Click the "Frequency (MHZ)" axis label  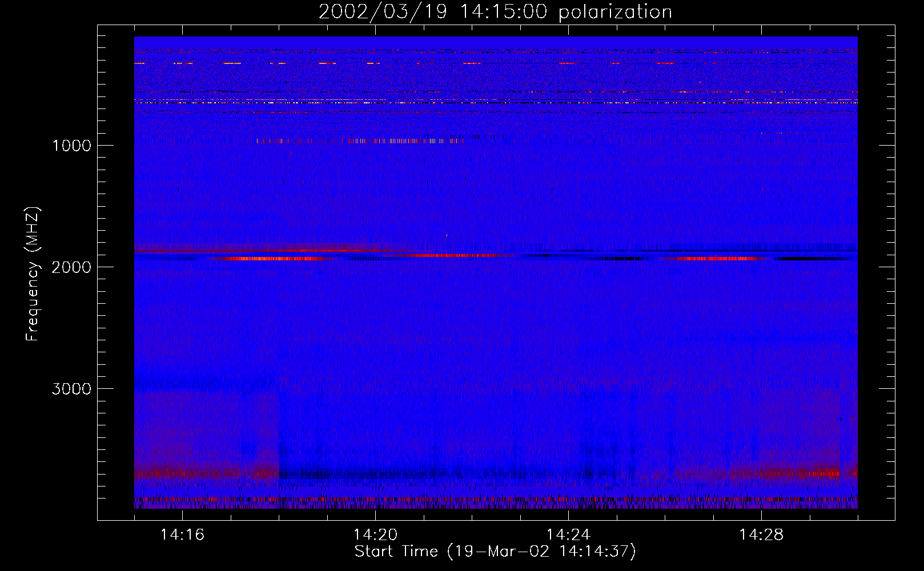[33, 274]
